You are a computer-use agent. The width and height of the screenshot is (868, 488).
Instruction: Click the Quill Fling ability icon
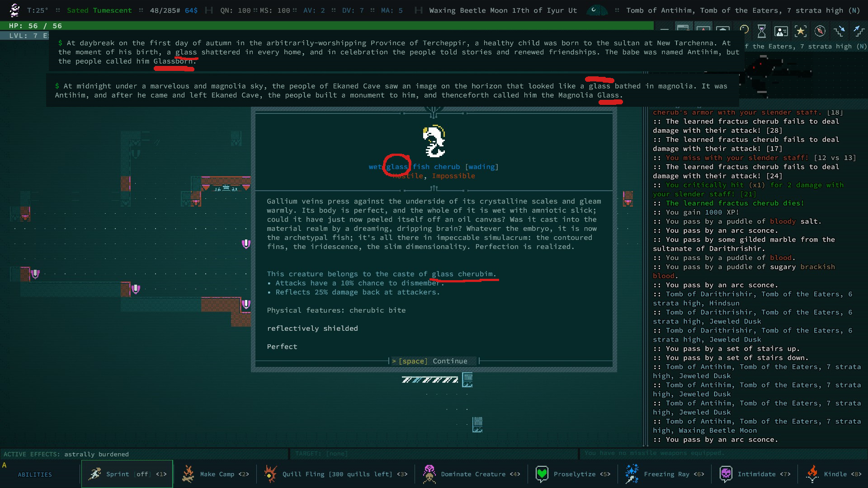click(x=270, y=474)
